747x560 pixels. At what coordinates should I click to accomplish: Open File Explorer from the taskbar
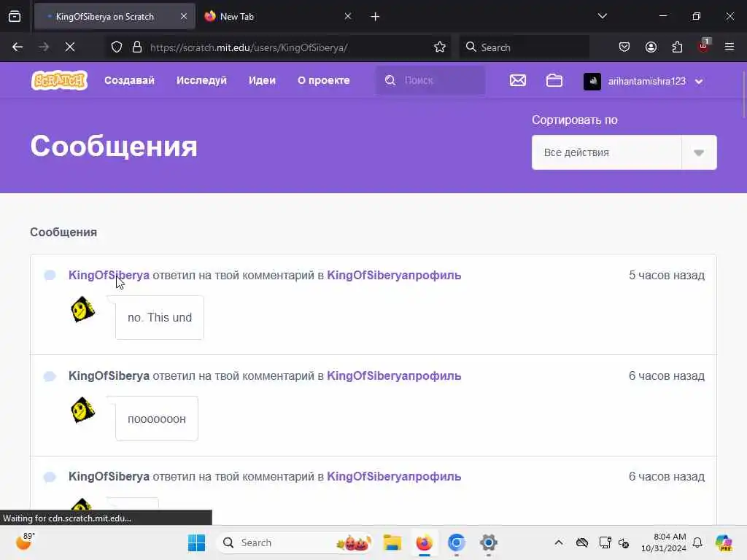[392, 542]
